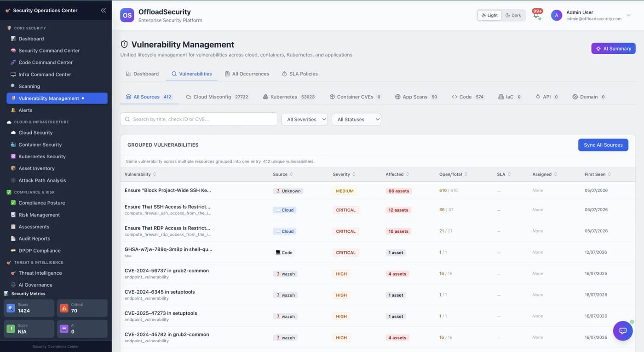644x352 pixels.
Task: Sort by Vulnerability column
Action: [x=140, y=174]
